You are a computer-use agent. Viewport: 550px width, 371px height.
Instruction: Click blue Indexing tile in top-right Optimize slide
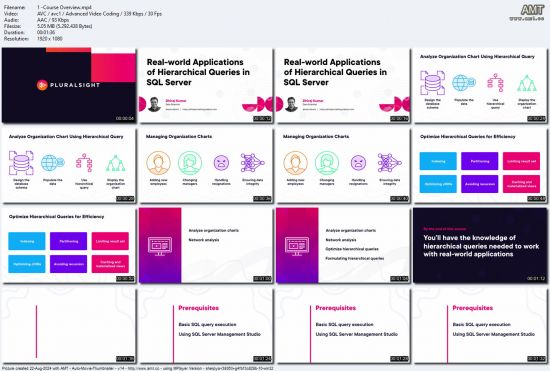coord(438,161)
